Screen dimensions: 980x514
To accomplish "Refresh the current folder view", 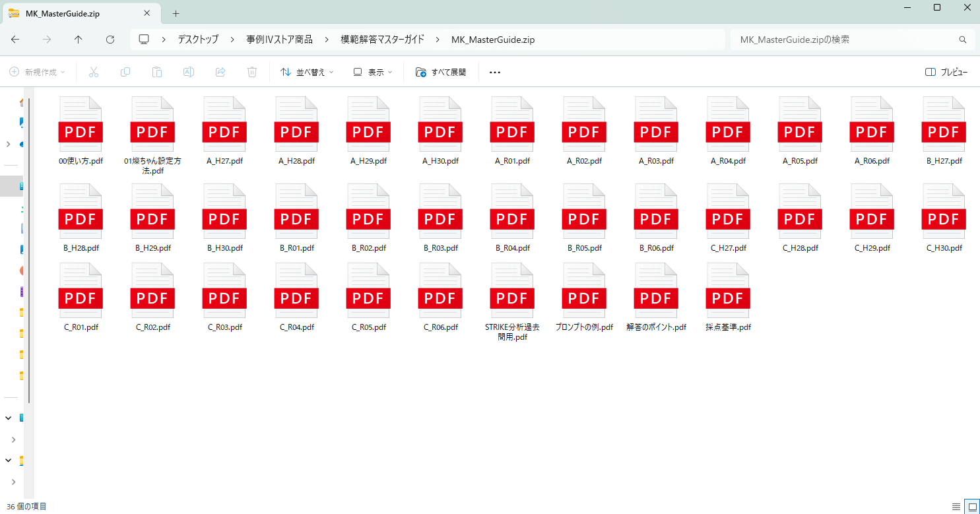I will (x=110, y=40).
